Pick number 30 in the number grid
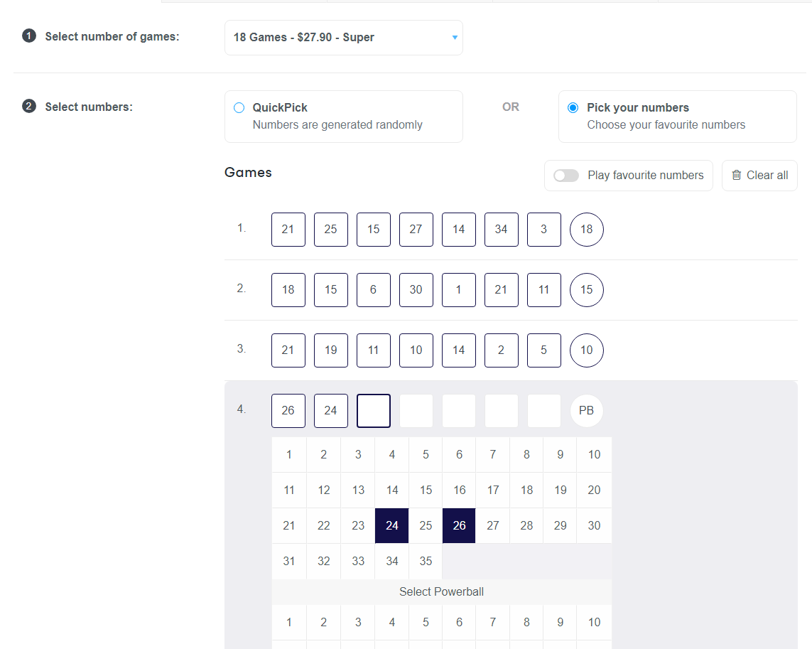The image size is (812, 649). click(x=594, y=525)
